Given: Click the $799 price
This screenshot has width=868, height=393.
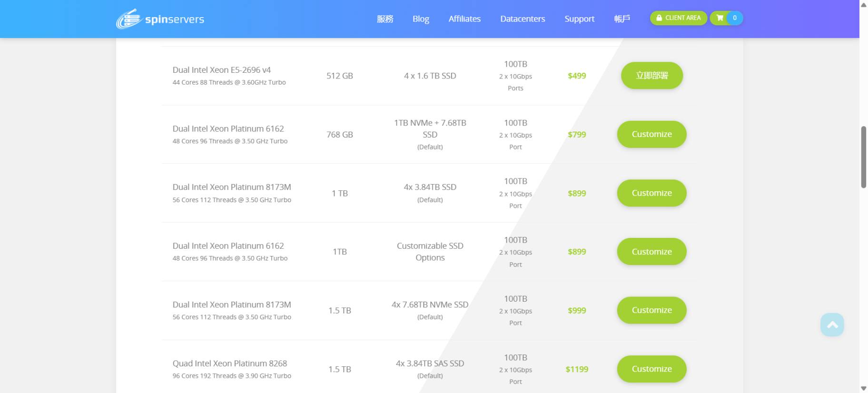Looking at the screenshot, I should coord(577,135).
